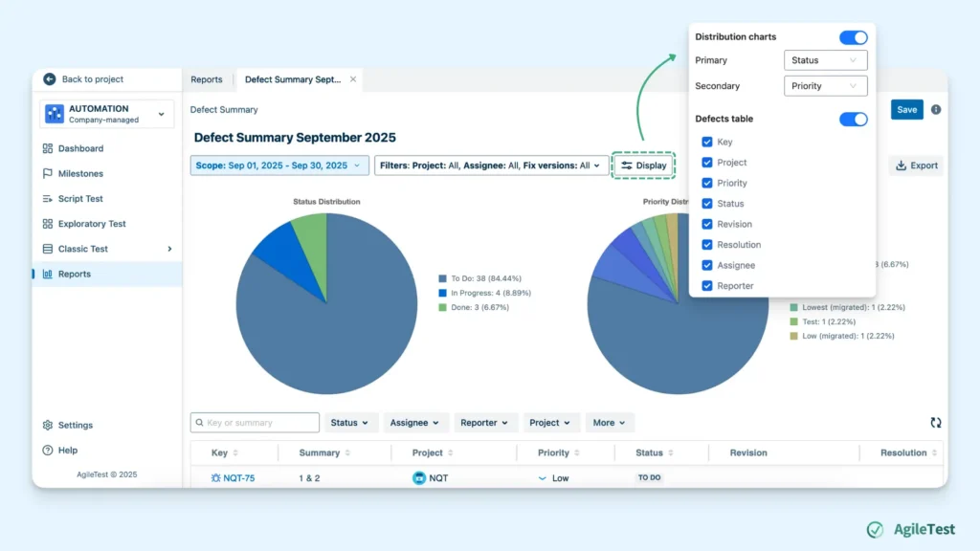Click the Milestones flag icon
Viewport: 980px width, 551px height.
tap(48, 174)
